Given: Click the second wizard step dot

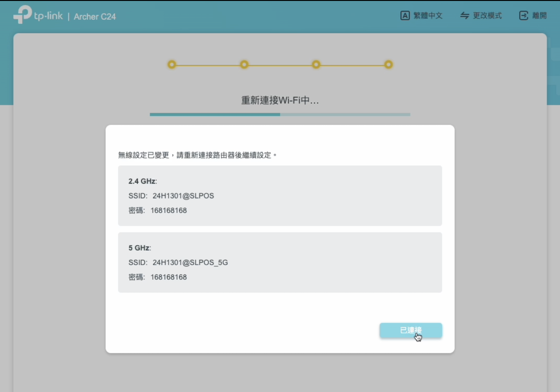Looking at the screenshot, I should 244,64.
